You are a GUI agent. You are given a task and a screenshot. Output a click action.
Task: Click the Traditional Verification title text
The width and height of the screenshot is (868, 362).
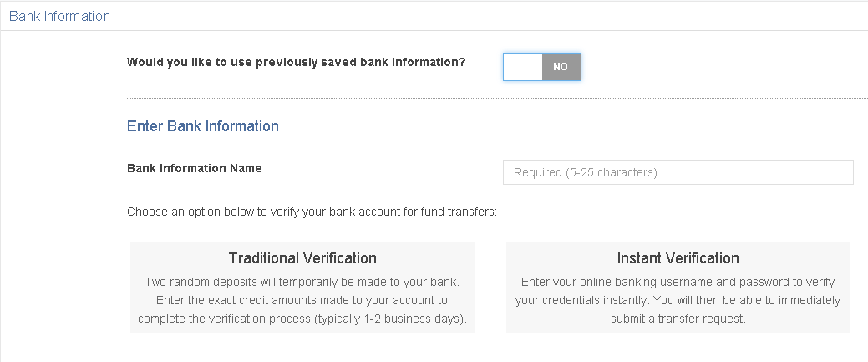click(302, 258)
